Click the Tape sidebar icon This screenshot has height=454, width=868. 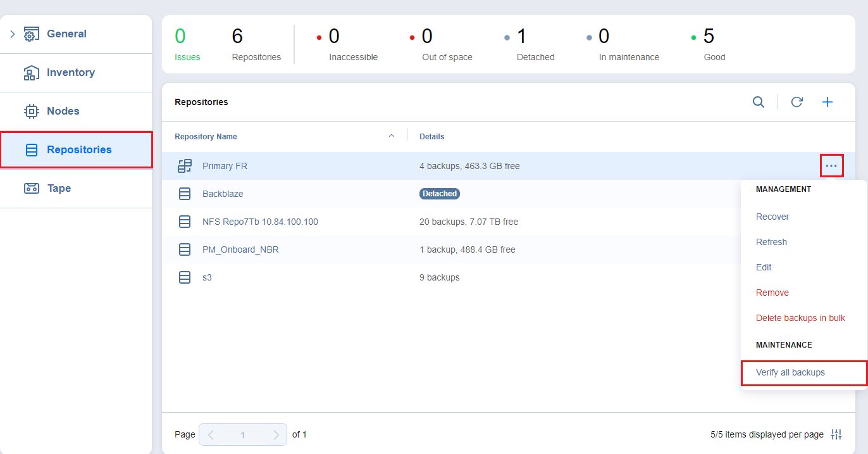pyautogui.click(x=32, y=188)
